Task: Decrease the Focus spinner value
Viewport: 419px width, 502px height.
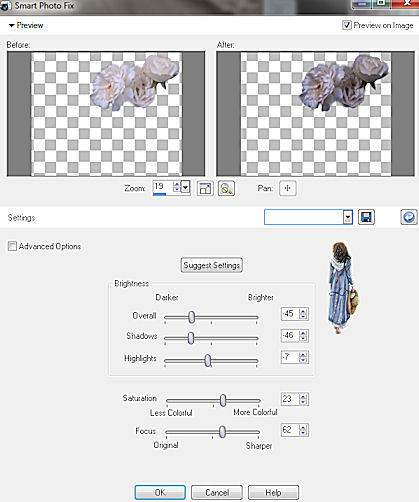Action: (303, 433)
